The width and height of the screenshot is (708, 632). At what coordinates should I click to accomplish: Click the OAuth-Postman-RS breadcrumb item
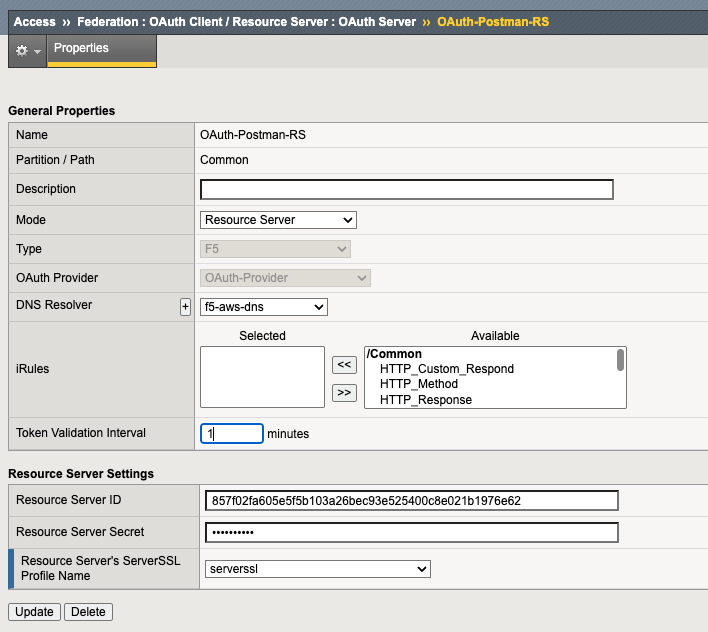click(492, 21)
